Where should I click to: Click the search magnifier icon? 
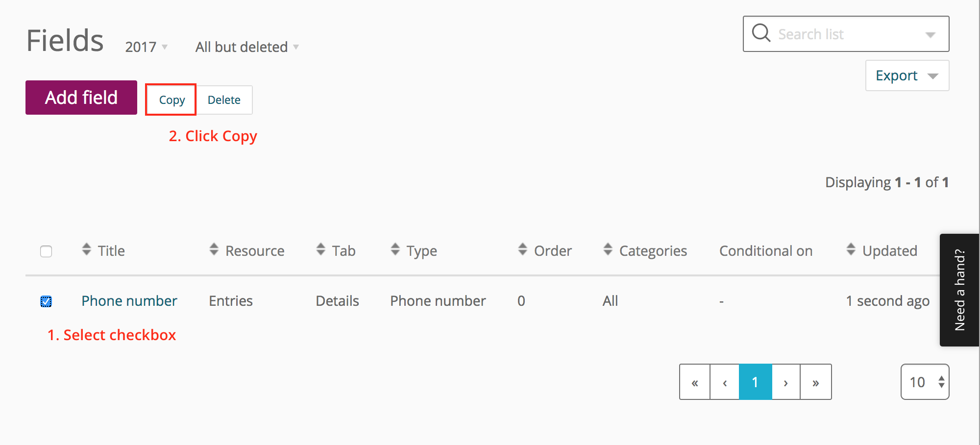761,33
